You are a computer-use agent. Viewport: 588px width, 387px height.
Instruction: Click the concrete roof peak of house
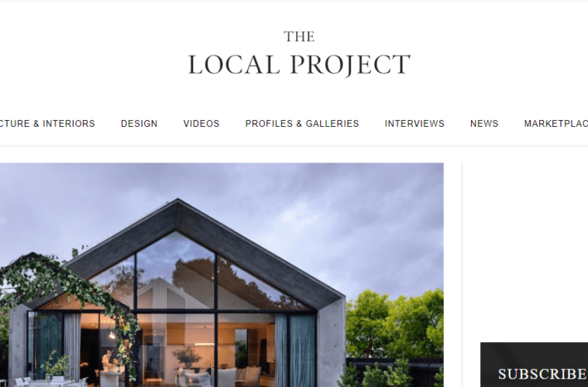pyautogui.click(x=177, y=210)
